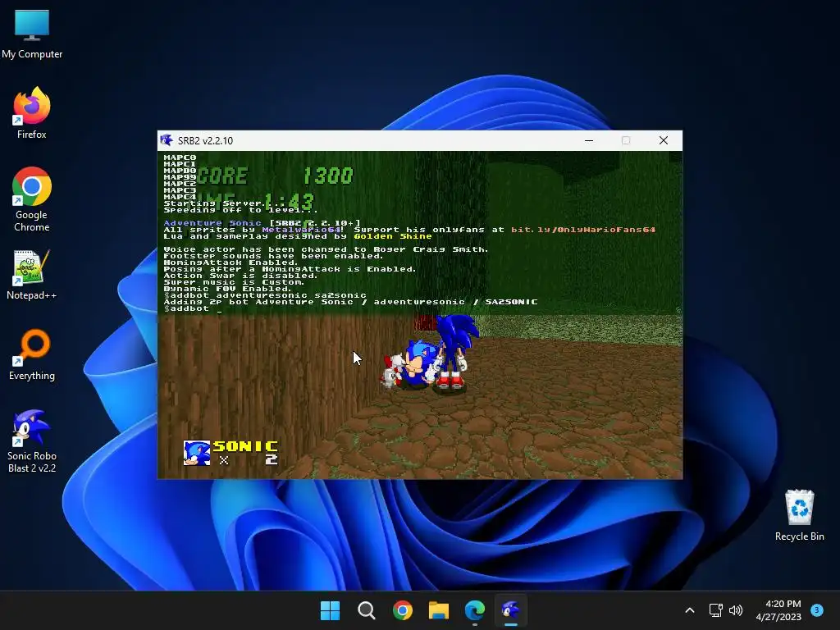Click the Metalwario64 name in console

coord(301,230)
